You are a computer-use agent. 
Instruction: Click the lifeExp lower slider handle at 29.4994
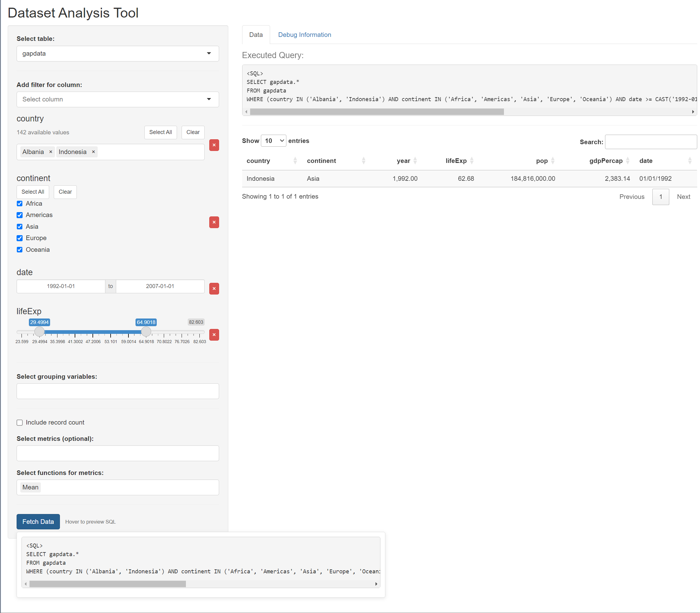(x=40, y=332)
